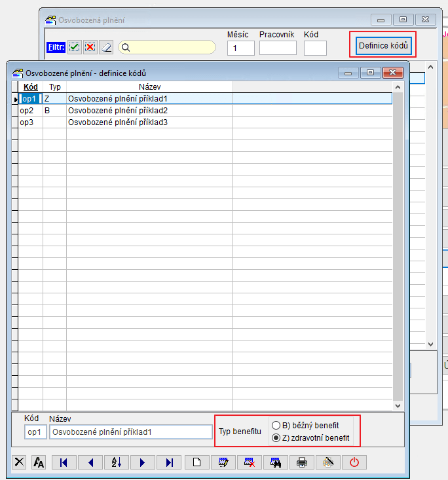Image resolution: width=448 pixels, height=480 pixels.
Task: Click the Měsíc input containing 1
Action: click(x=240, y=48)
